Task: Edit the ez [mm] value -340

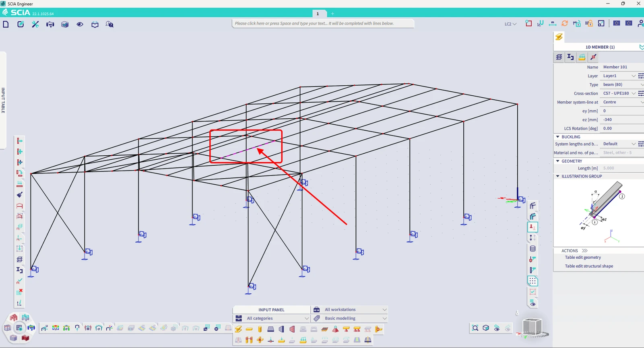Action: [622, 119]
